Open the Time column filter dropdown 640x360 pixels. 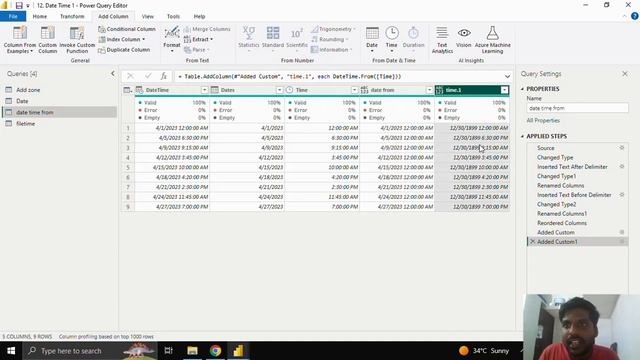354,90
